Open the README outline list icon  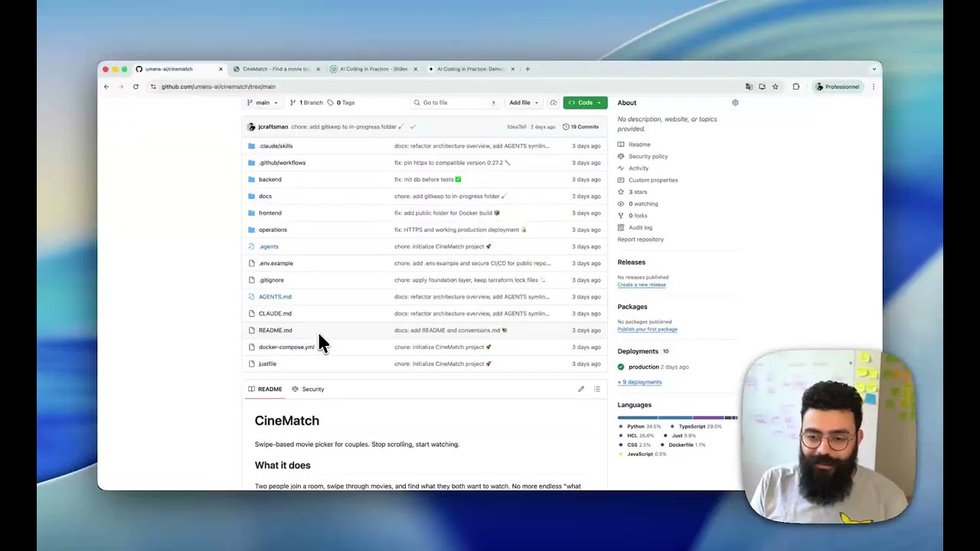point(597,390)
